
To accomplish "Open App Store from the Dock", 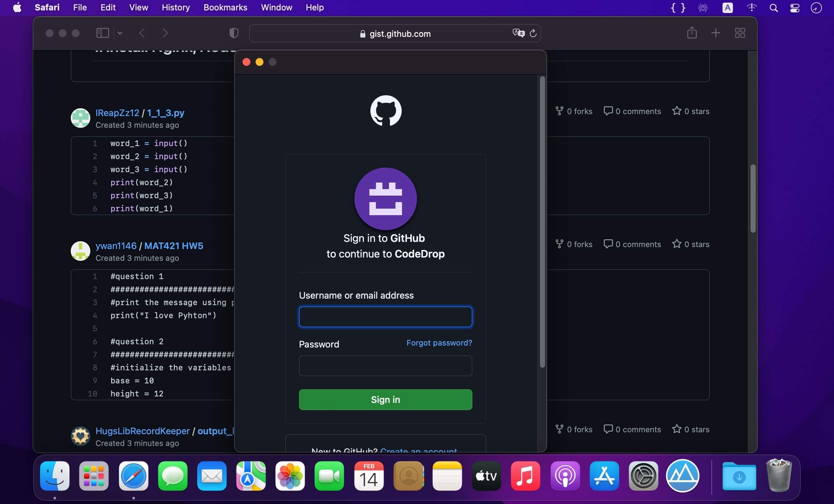I will click(604, 476).
